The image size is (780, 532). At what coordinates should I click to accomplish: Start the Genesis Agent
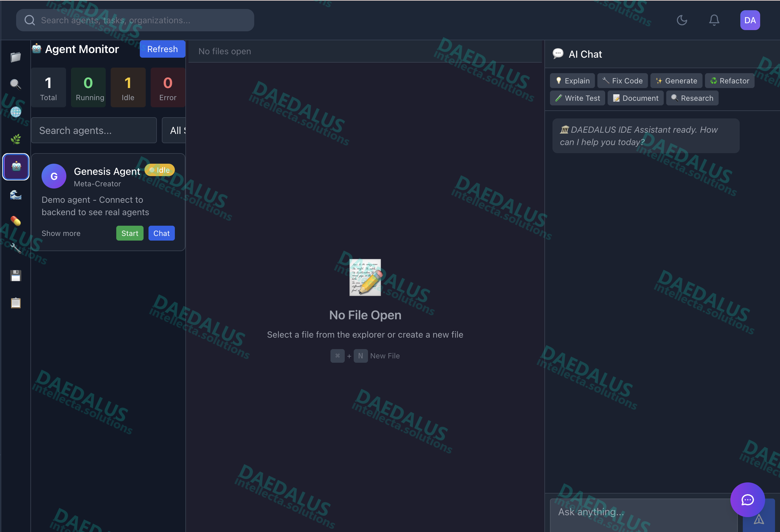click(x=130, y=233)
